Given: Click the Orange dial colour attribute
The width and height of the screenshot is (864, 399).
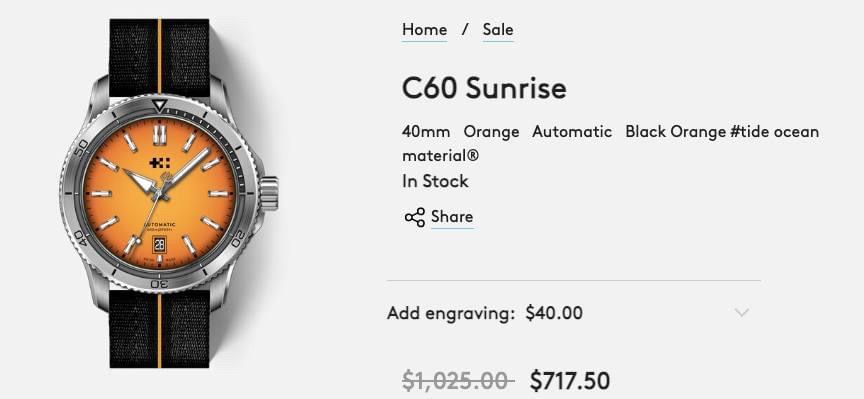Looking at the screenshot, I should pyautogui.click(x=491, y=132).
